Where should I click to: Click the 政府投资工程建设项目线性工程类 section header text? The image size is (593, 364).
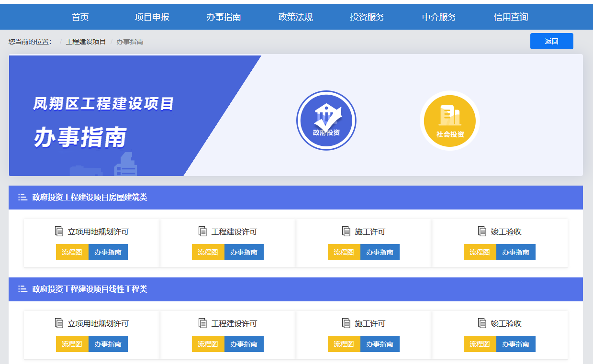pyautogui.click(x=90, y=289)
